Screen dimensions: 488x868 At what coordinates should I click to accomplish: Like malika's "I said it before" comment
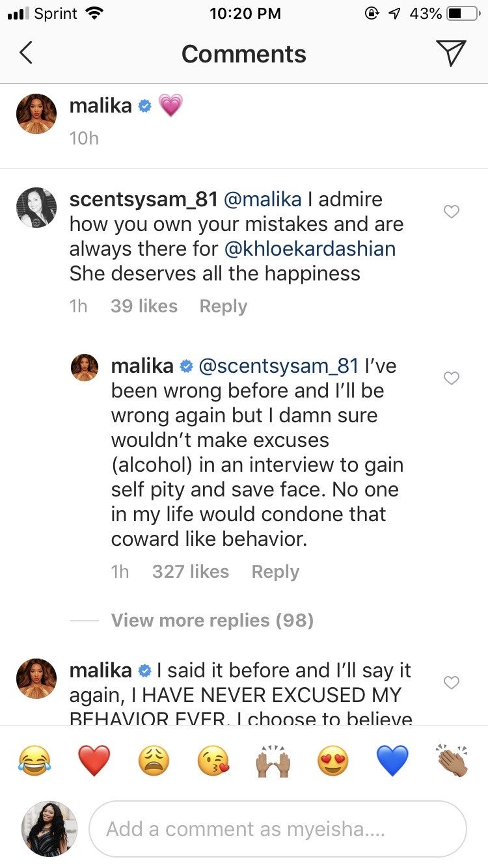point(451,683)
